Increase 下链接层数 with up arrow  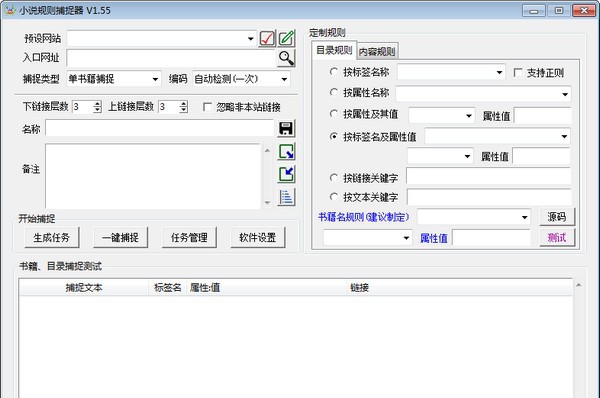(x=97, y=104)
